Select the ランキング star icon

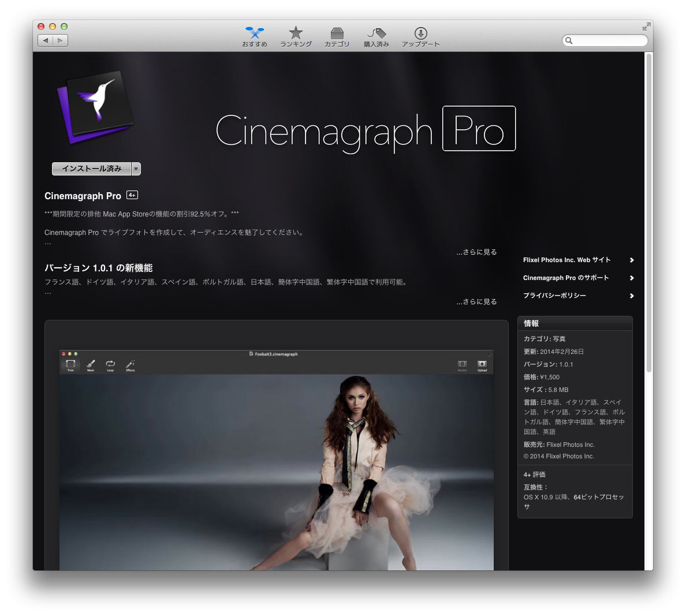(x=296, y=36)
